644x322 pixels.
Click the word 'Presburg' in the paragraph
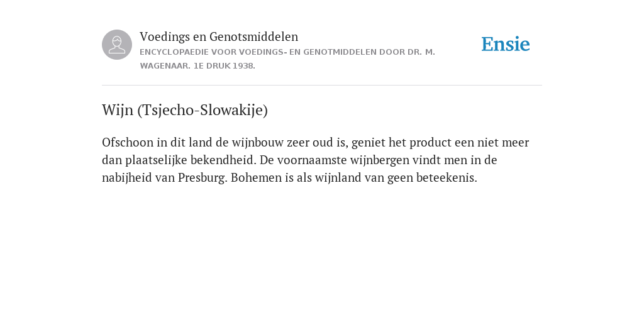click(x=202, y=178)
